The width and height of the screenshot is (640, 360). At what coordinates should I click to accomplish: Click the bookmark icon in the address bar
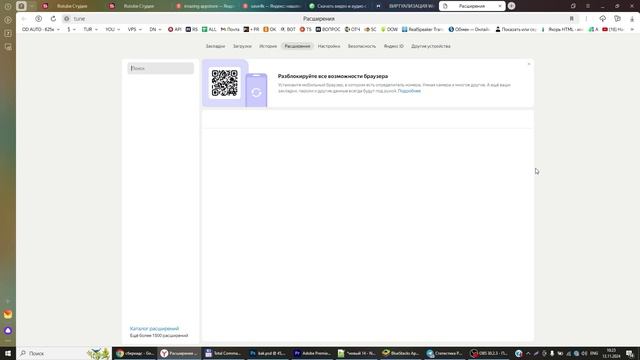tap(571, 19)
